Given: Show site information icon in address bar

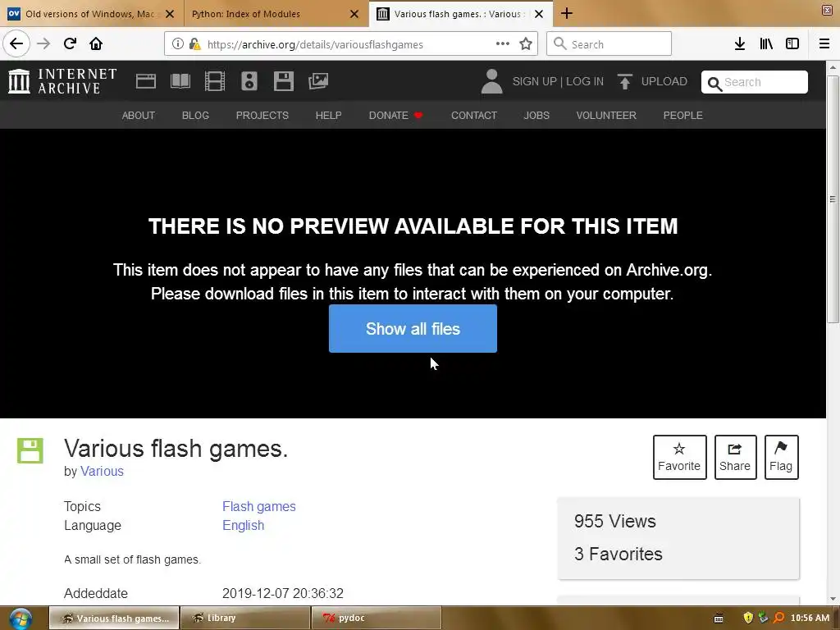Looking at the screenshot, I should (x=178, y=44).
